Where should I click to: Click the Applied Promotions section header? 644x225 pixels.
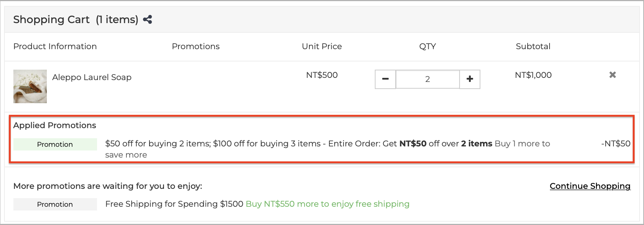click(x=55, y=125)
